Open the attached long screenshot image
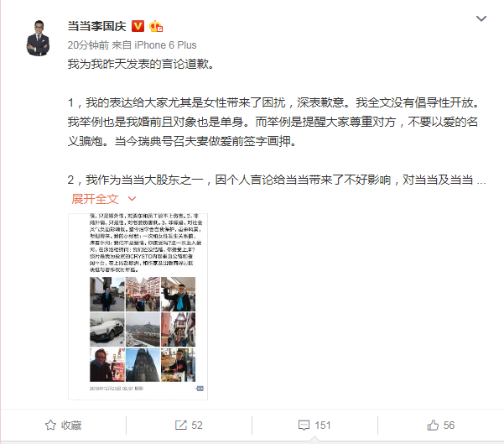The image size is (504, 444). 138,306
